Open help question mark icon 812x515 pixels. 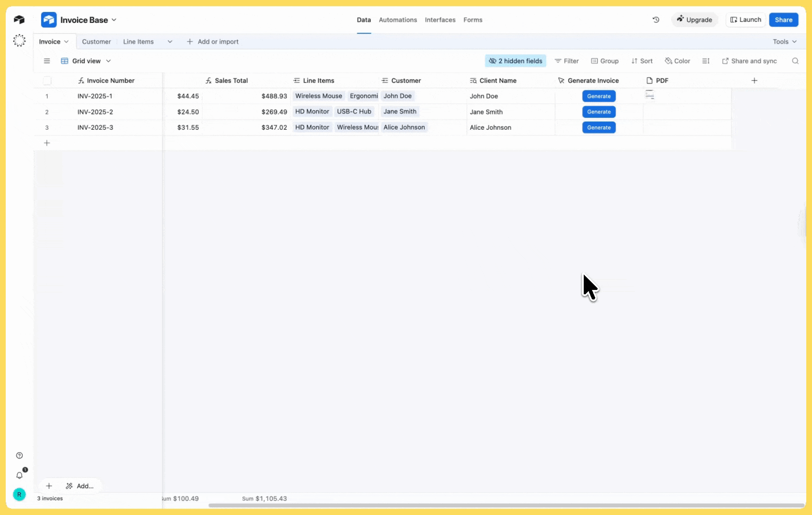20,455
